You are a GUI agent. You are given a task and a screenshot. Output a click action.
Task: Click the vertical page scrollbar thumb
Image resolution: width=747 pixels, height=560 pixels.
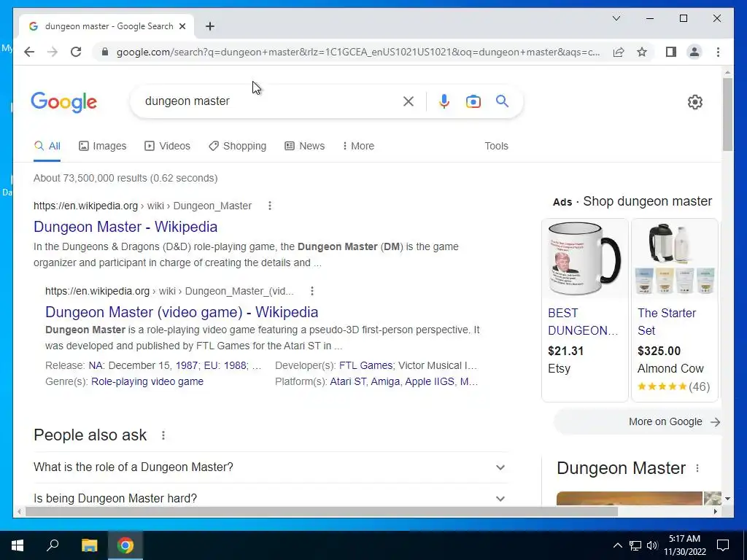pos(727,114)
